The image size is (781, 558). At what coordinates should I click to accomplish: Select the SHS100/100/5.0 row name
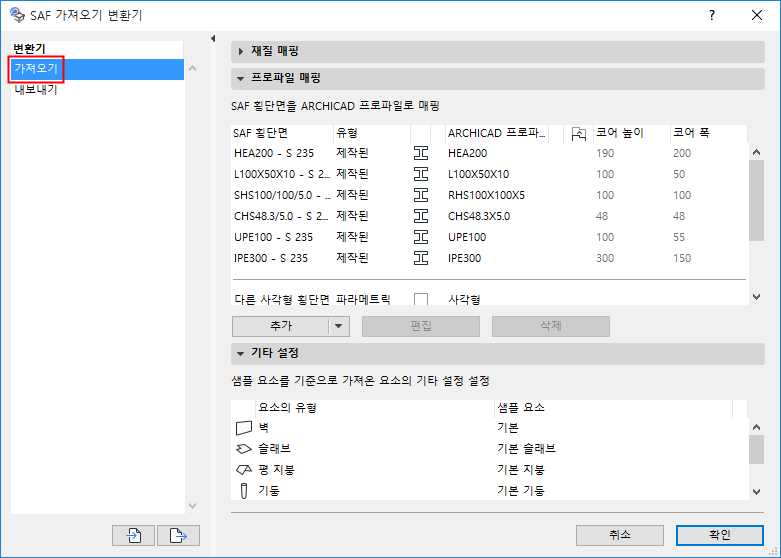tap(282, 195)
